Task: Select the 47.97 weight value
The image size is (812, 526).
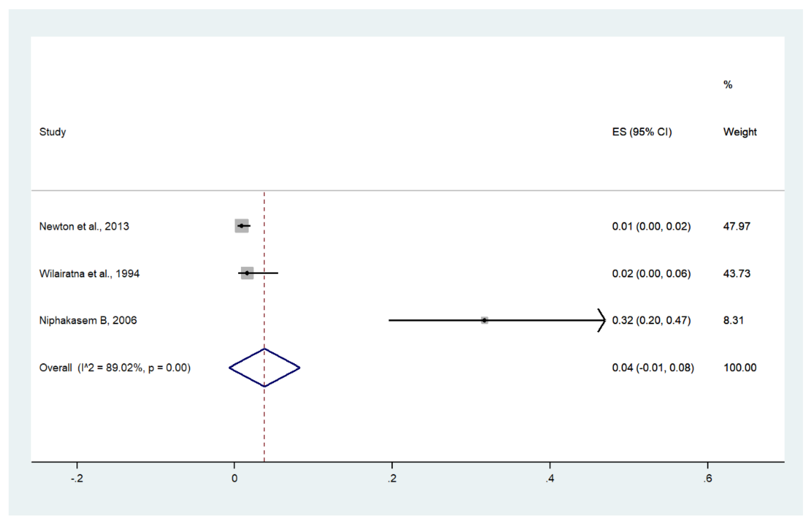Action: (737, 226)
